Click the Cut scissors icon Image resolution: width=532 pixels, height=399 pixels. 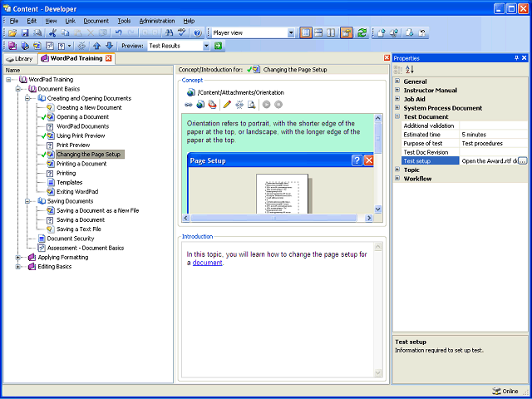pos(52,33)
